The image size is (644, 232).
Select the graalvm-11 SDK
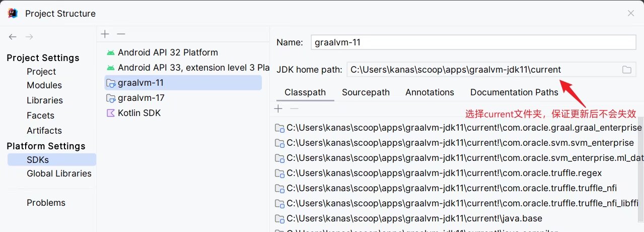(183, 83)
